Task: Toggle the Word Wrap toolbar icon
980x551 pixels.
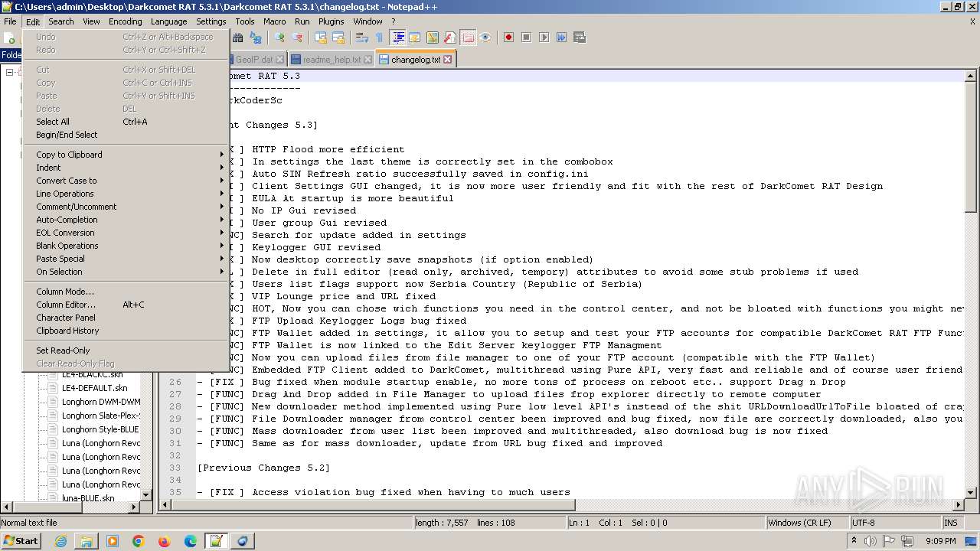Action: 362,37
